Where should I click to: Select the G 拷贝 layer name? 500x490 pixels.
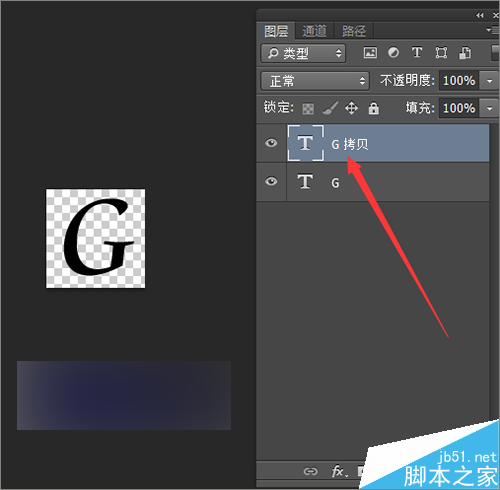point(349,144)
